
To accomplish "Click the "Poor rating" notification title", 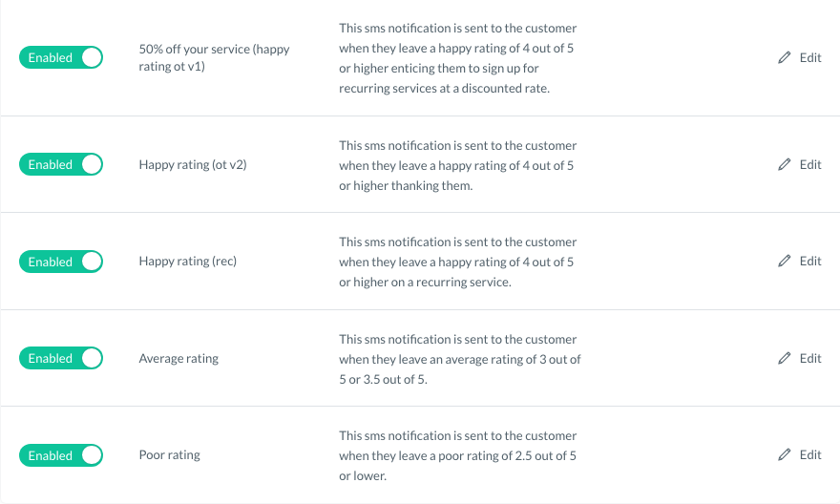I will [x=169, y=455].
